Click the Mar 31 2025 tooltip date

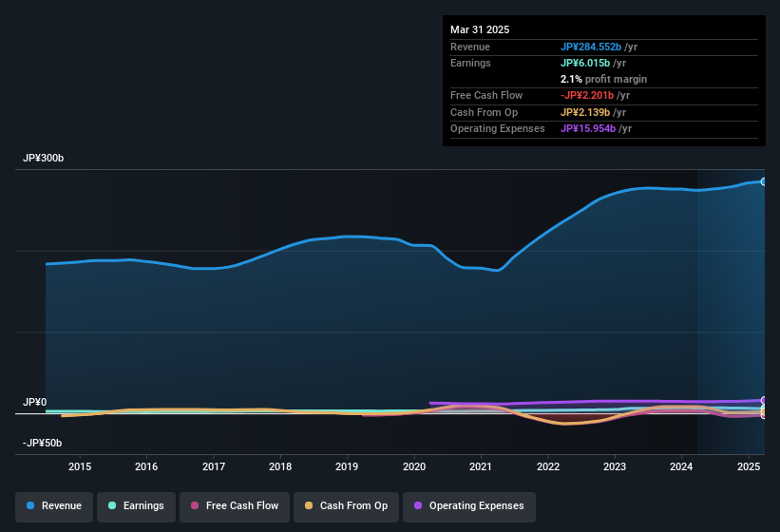pyautogui.click(x=480, y=29)
